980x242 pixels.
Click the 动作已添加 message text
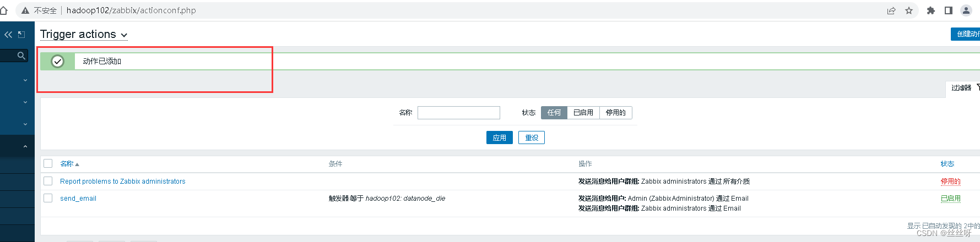[102, 62]
